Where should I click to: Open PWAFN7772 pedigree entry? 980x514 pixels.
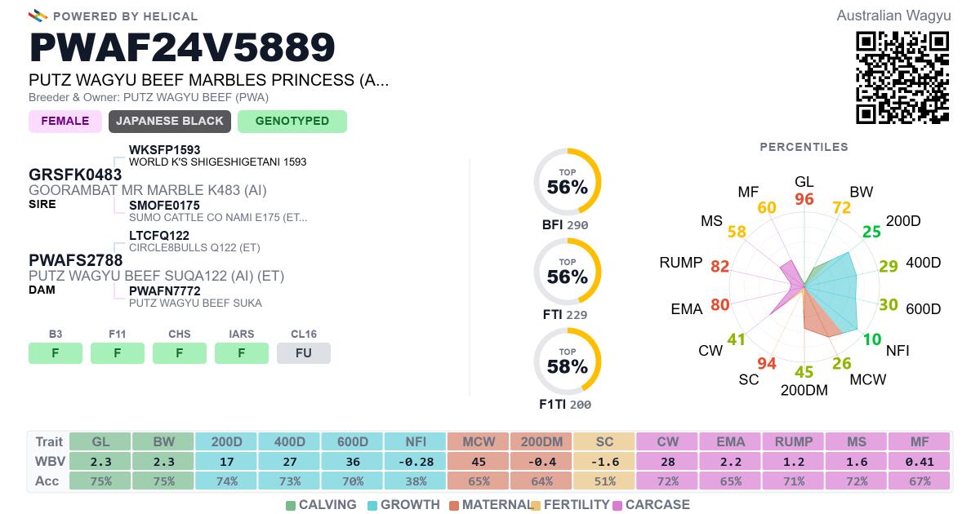click(x=165, y=291)
